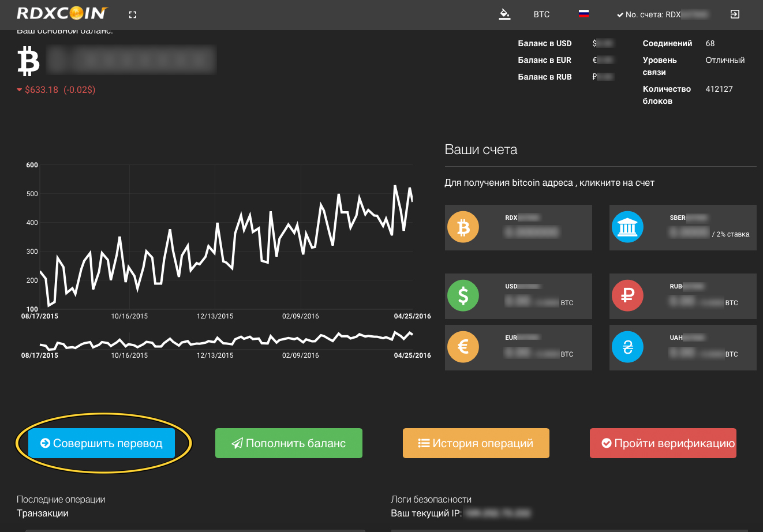The width and height of the screenshot is (763, 532).
Task: Open the Russian flag language selector
Action: tap(584, 14)
